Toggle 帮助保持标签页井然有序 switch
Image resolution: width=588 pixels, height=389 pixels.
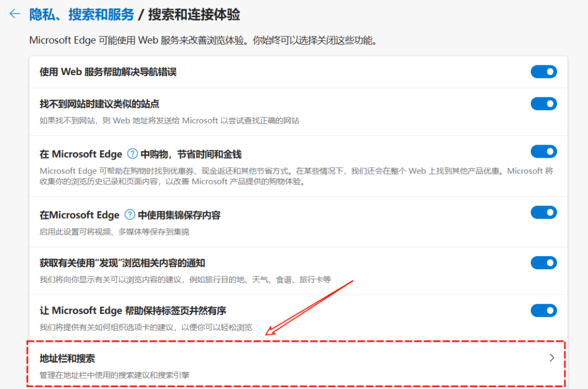tap(543, 311)
